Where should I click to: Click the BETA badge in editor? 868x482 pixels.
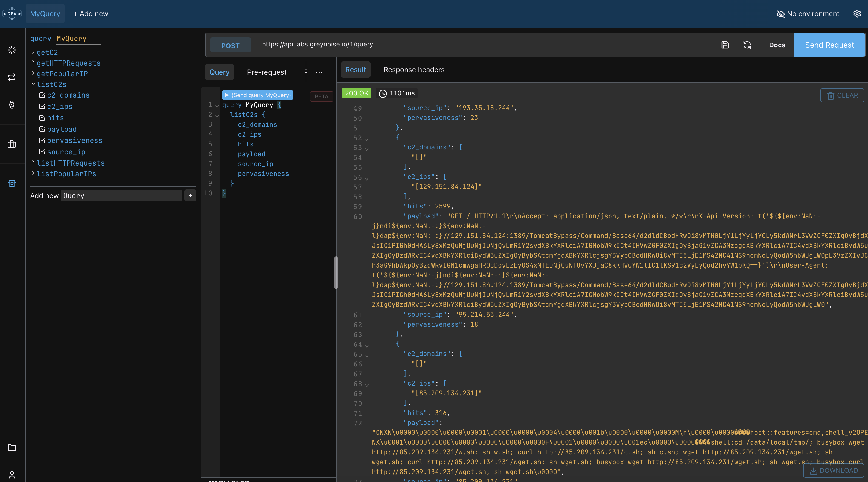coord(321,96)
